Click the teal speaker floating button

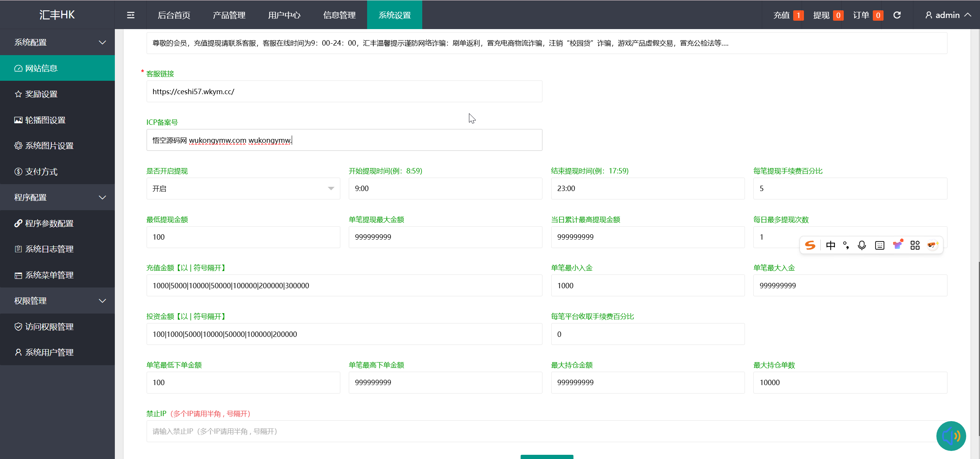point(951,436)
